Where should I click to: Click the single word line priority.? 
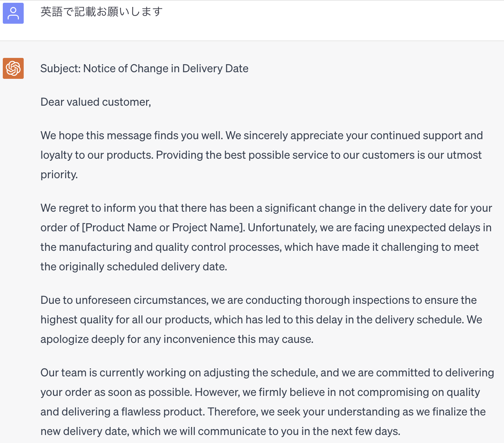[x=59, y=174]
